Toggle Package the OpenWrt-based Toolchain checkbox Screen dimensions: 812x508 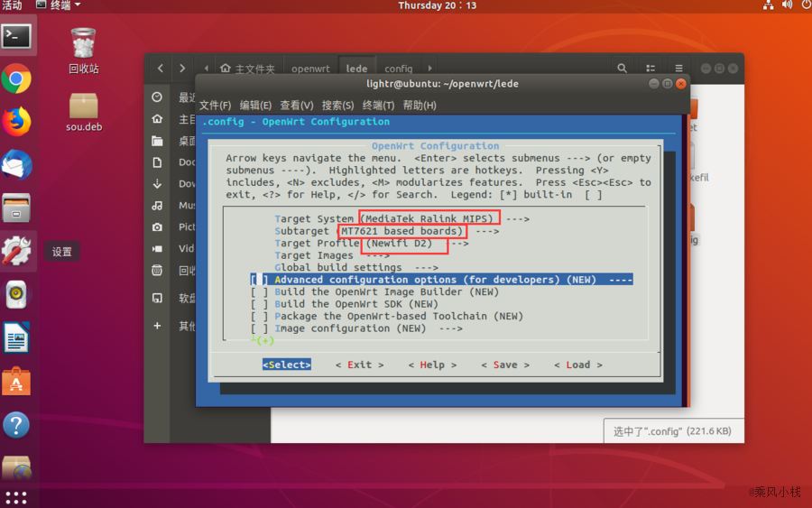click(259, 317)
